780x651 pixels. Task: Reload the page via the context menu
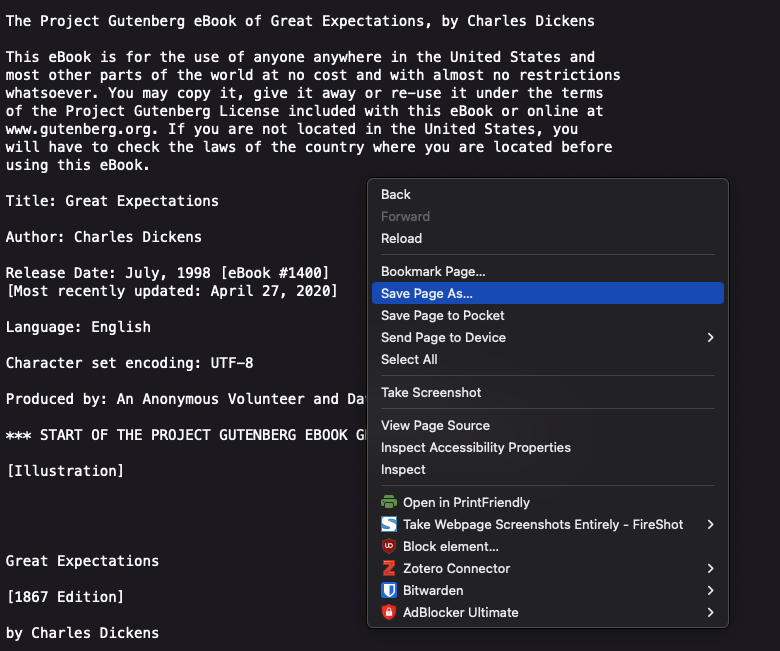pyautogui.click(x=401, y=238)
